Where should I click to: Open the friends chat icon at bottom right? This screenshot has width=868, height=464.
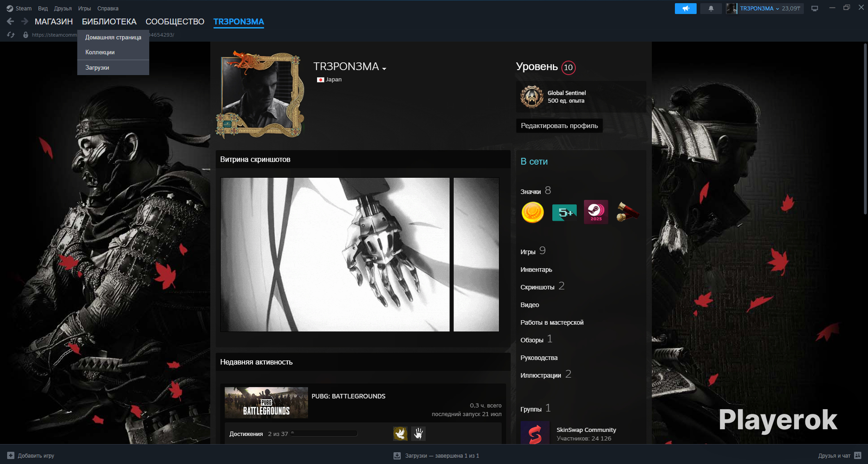[x=858, y=456]
